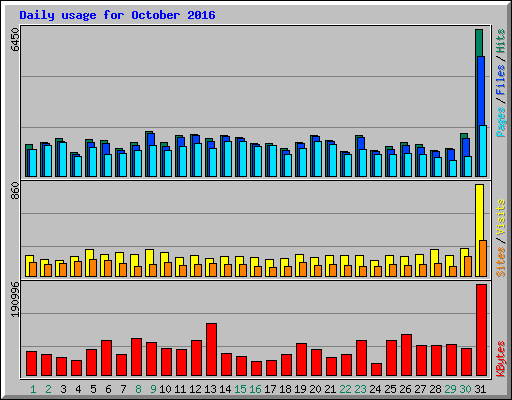This screenshot has width=512, height=400.
Task: Click the orange Sites bar for day 30
Action: (468, 266)
